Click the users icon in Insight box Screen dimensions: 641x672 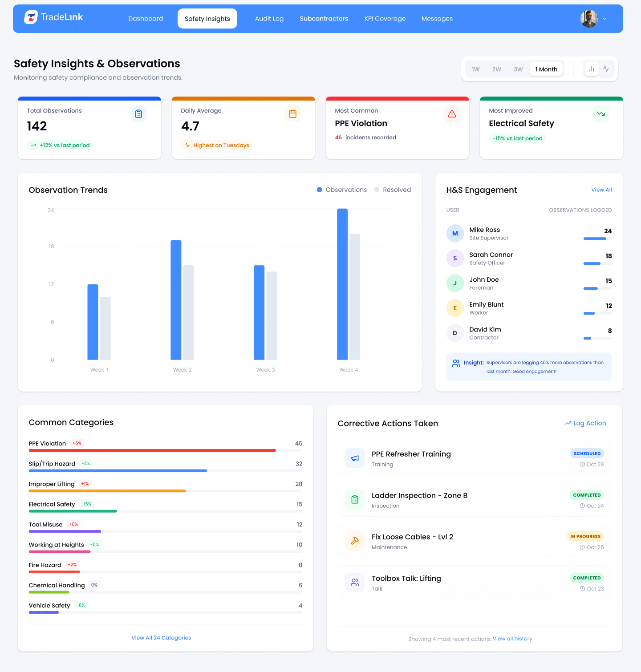(x=456, y=363)
